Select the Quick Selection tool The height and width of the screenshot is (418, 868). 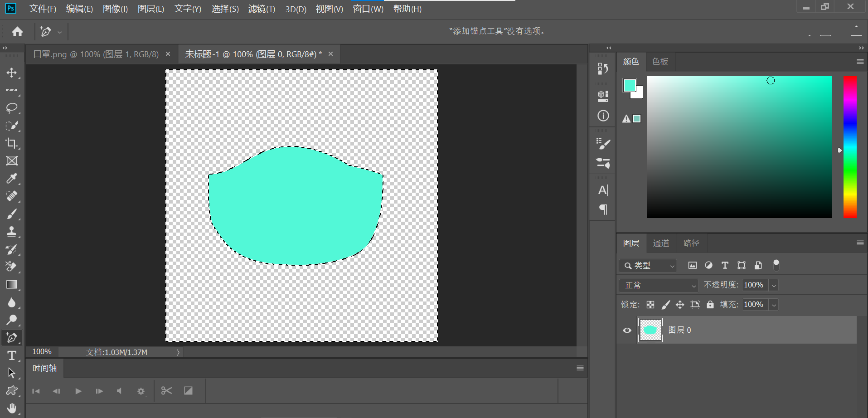12,126
